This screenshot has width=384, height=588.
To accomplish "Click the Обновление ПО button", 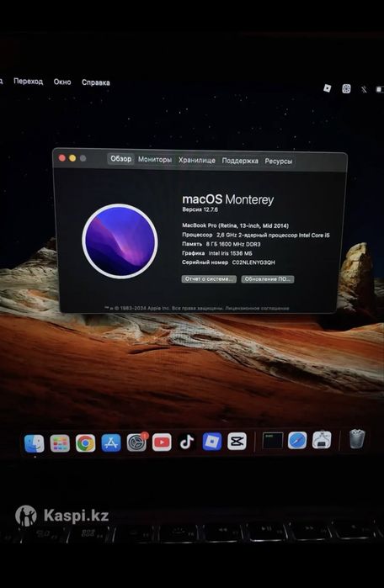I will click(268, 279).
